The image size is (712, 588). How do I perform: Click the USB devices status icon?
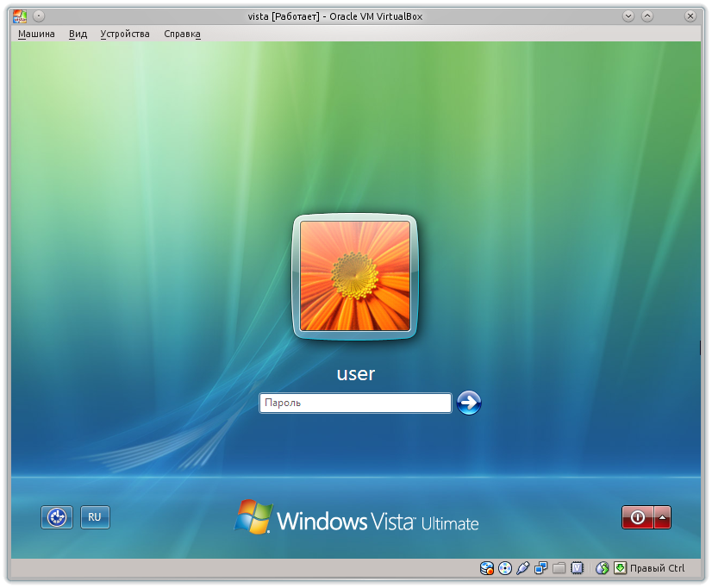522,567
